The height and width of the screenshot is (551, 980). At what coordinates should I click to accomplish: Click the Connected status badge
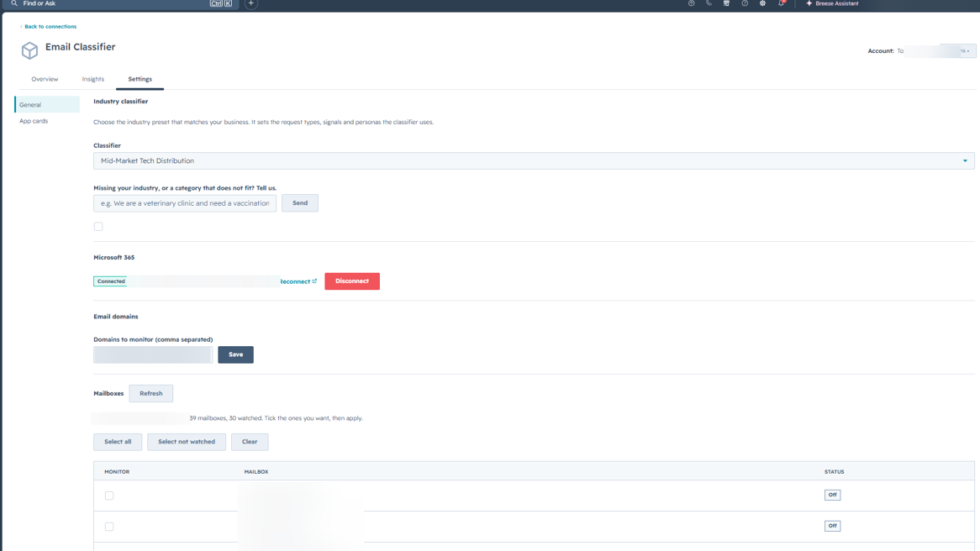tap(111, 281)
